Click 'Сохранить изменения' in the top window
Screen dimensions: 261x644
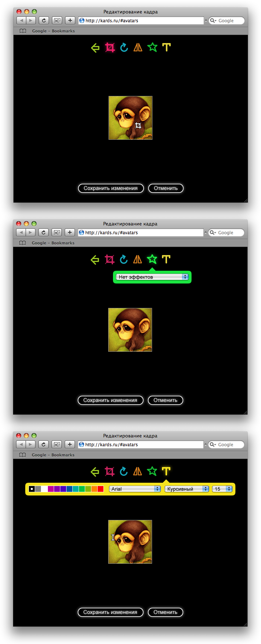tap(111, 188)
